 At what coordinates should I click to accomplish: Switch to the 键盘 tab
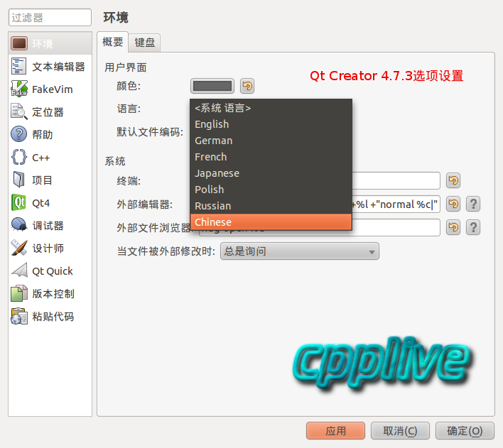(x=145, y=43)
